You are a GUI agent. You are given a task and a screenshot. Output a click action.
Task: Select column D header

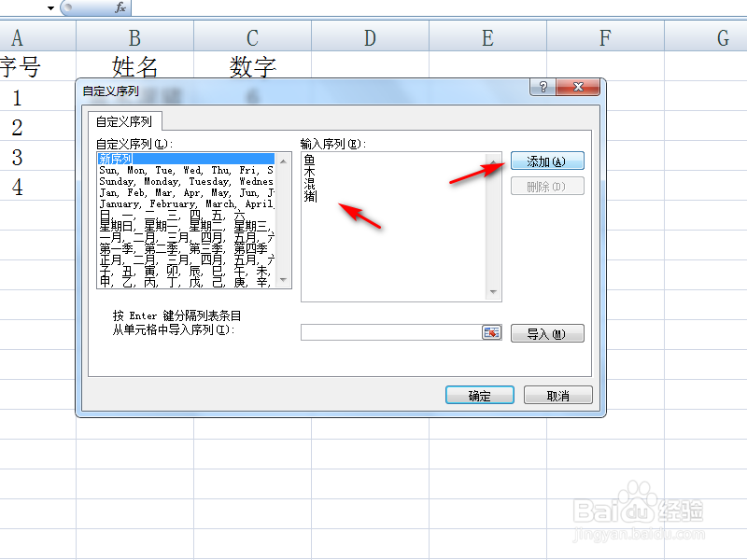click(x=370, y=37)
